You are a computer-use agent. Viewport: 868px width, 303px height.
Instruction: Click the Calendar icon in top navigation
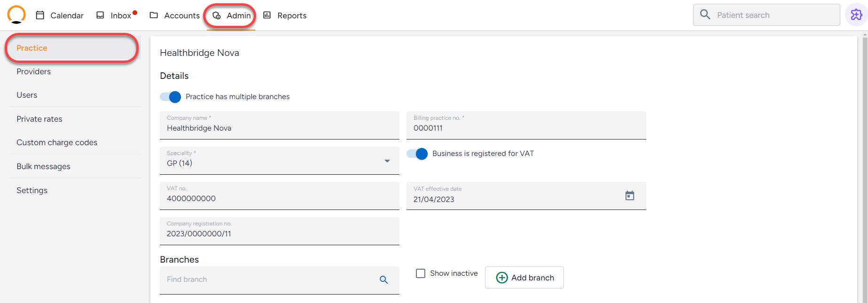click(x=40, y=15)
